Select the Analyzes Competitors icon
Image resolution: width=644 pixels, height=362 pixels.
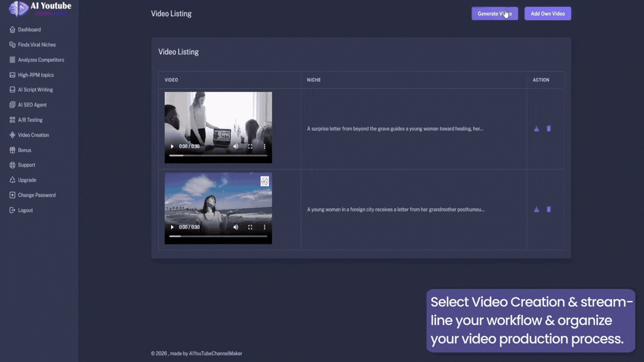[x=11, y=60]
